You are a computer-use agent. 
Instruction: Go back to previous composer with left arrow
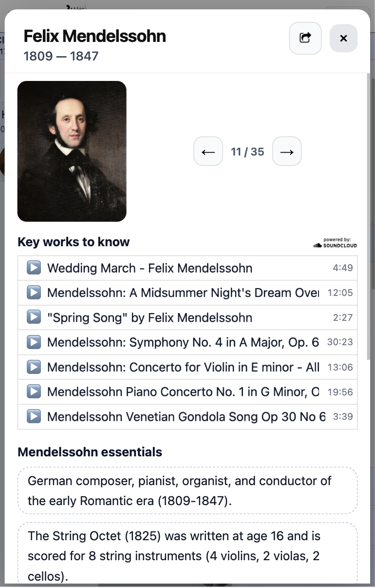point(208,152)
